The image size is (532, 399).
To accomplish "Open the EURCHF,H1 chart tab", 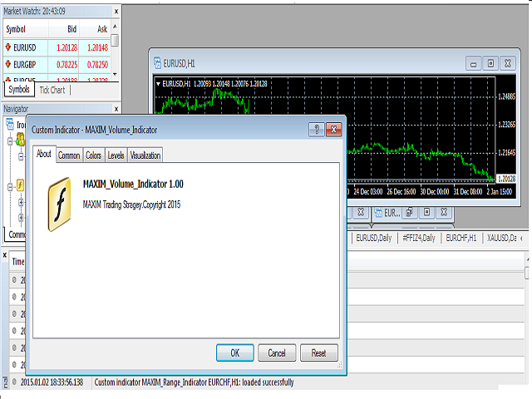I will pyautogui.click(x=461, y=238).
